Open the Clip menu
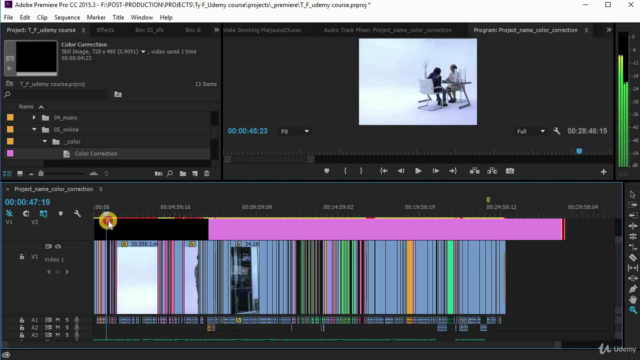 tap(42, 18)
